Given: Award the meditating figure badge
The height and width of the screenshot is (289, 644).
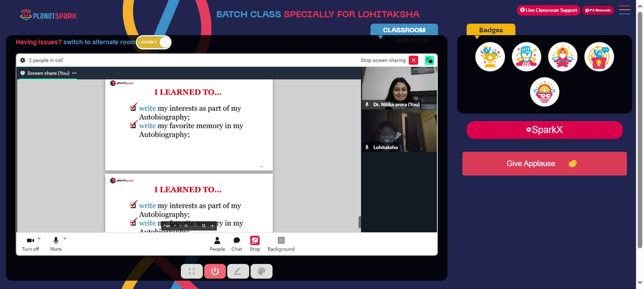Looking at the screenshot, I should click(x=563, y=57).
